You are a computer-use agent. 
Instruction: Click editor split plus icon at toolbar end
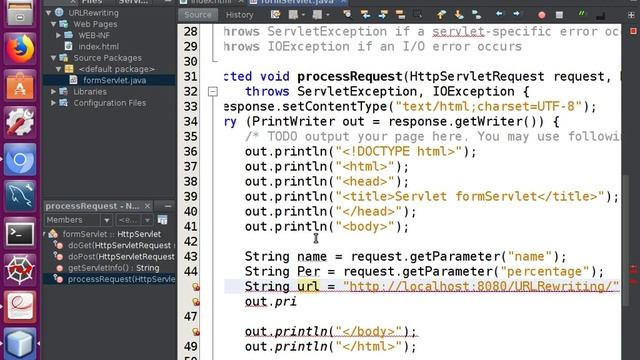point(631,15)
